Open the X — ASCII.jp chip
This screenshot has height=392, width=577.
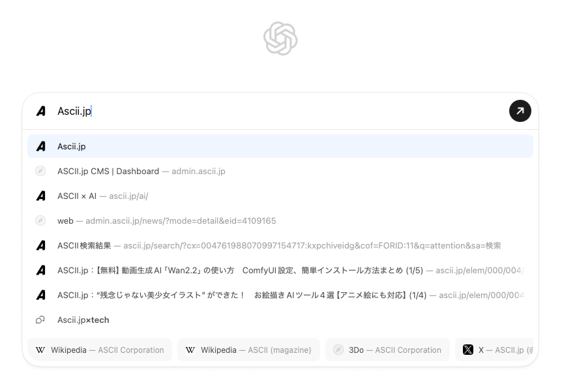click(494, 350)
